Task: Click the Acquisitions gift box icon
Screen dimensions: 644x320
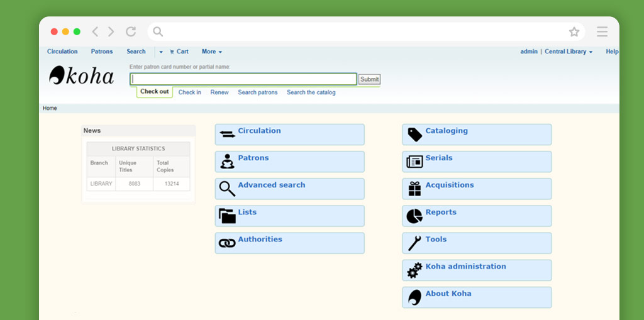Action: coord(414,189)
